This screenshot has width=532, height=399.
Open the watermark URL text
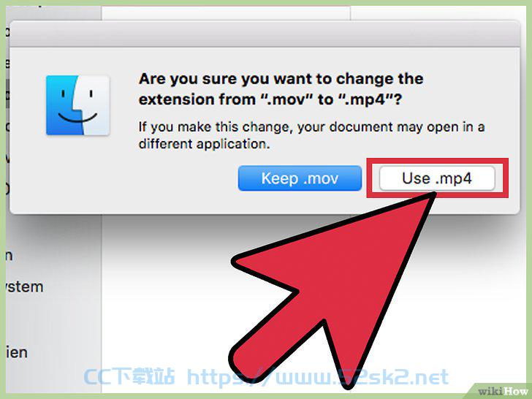click(318, 377)
